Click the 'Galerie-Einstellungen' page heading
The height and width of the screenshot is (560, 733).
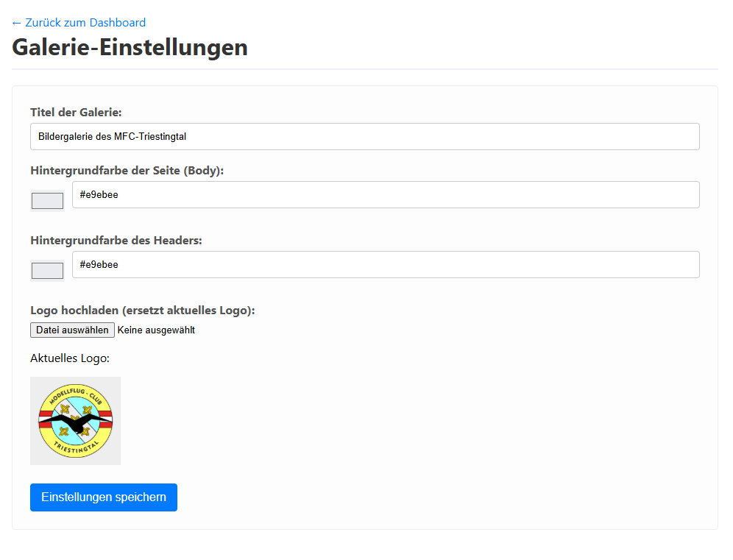click(130, 47)
